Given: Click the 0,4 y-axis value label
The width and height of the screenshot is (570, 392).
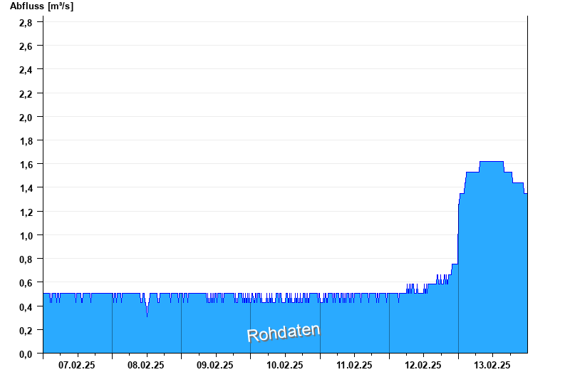Looking at the screenshot, I should pyautogui.click(x=26, y=306).
